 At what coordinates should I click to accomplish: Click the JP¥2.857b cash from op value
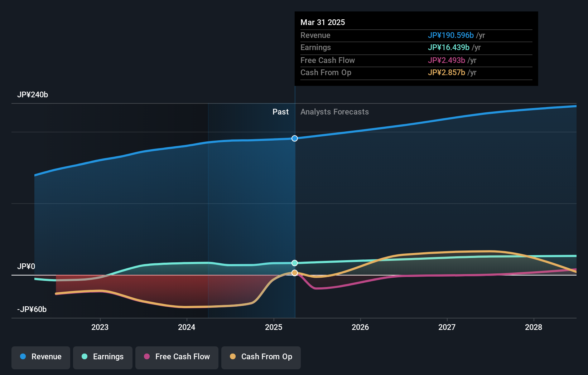pos(447,72)
